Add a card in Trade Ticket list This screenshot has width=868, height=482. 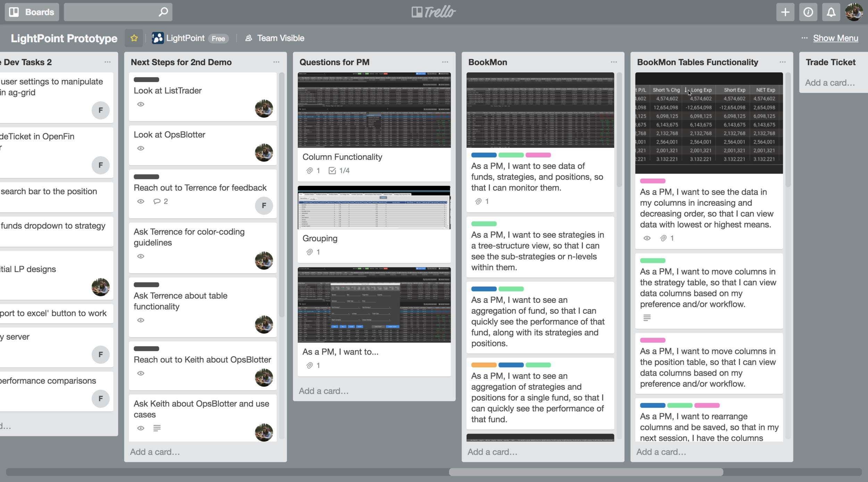830,83
